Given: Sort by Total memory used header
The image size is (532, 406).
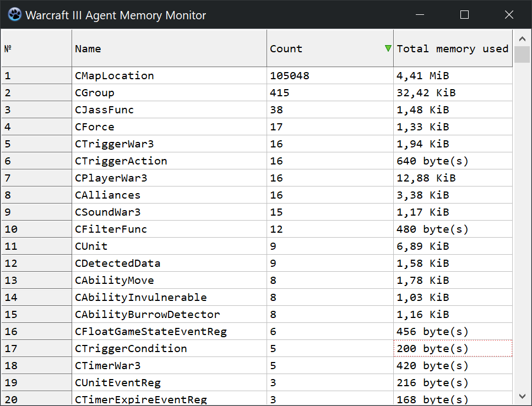Looking at the screenshot, I should (x=452, y=48).
